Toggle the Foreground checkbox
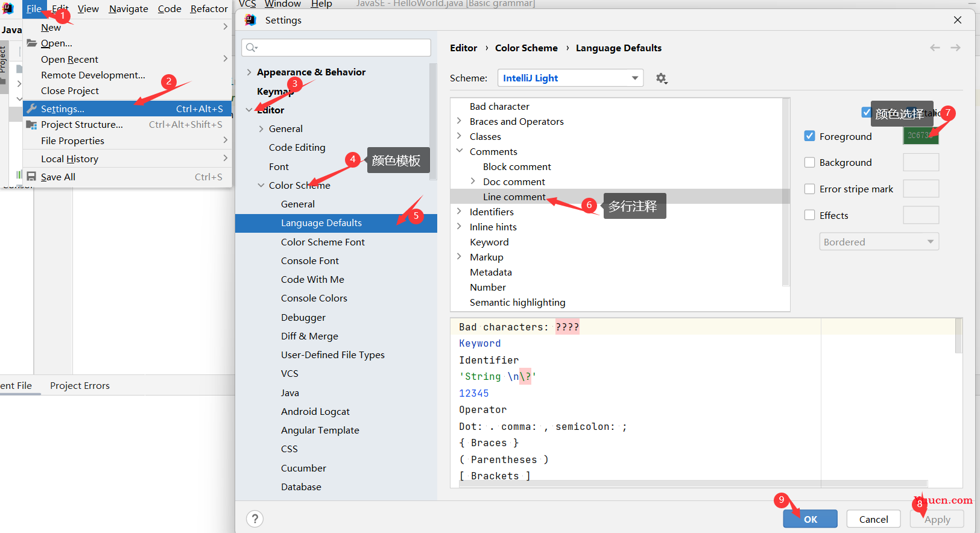Viewport: 980px width, 533px height. pos(810,136)
